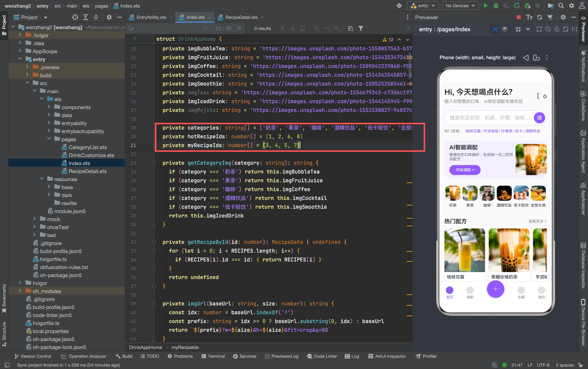This screenshot has width=588, height=369.
Task: Toggle the inspector eye mode in Previewer
Action: [495, 29]
